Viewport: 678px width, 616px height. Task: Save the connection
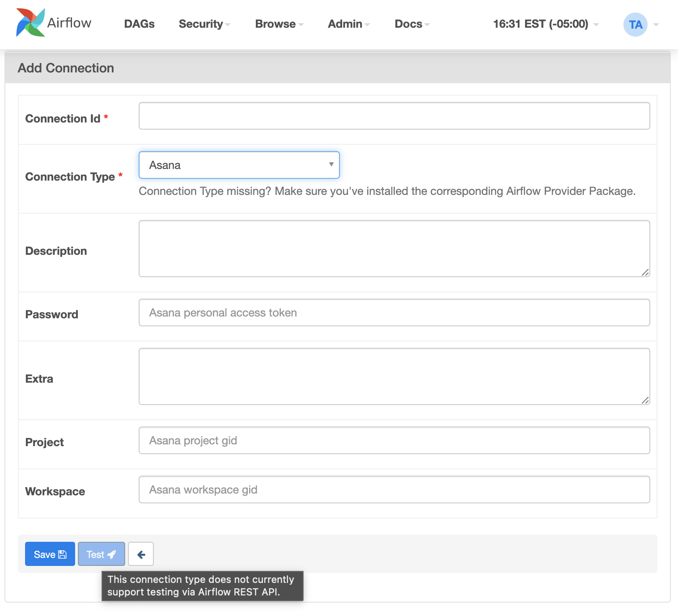[x=50, y=554]
